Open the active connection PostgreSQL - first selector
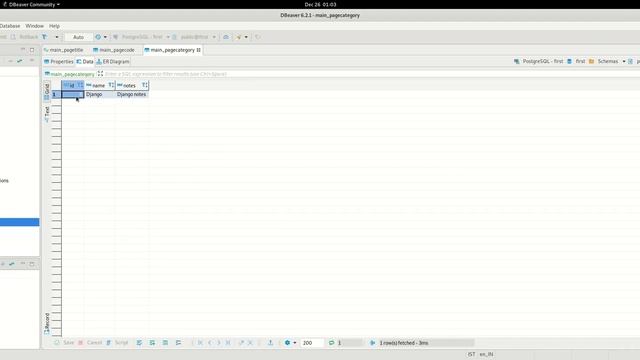640x360 pixels. (141, 37)
